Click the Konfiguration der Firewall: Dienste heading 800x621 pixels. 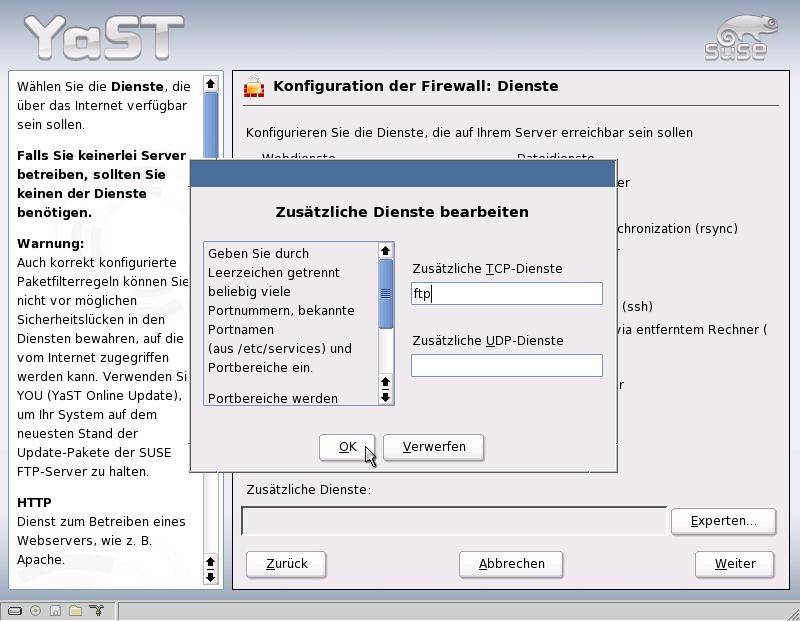coord(416,86)
